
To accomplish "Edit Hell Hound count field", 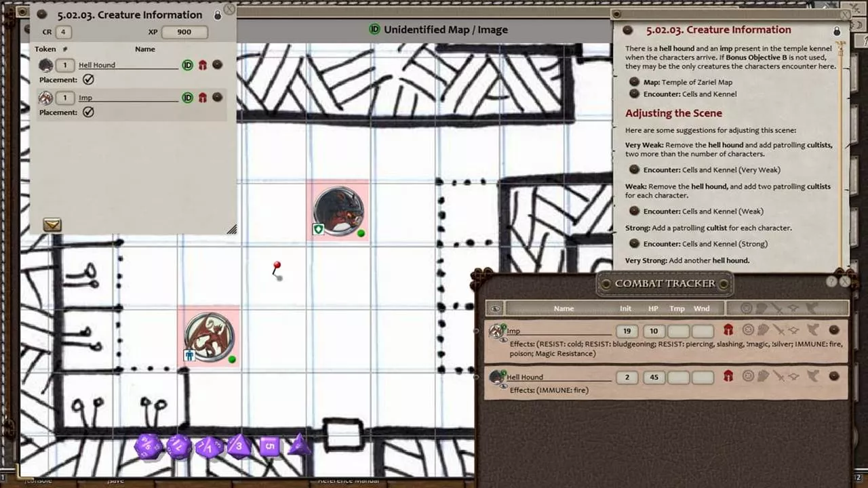I will 65,65.
